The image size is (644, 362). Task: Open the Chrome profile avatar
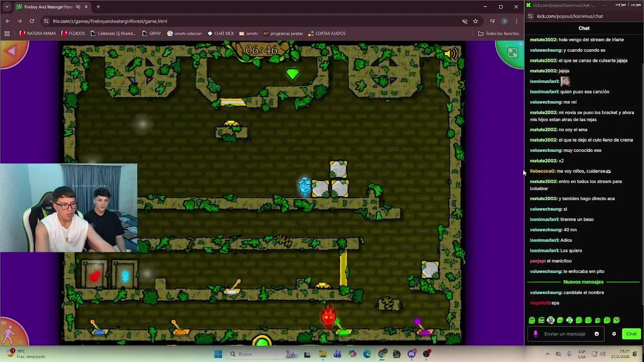[504, 21]
